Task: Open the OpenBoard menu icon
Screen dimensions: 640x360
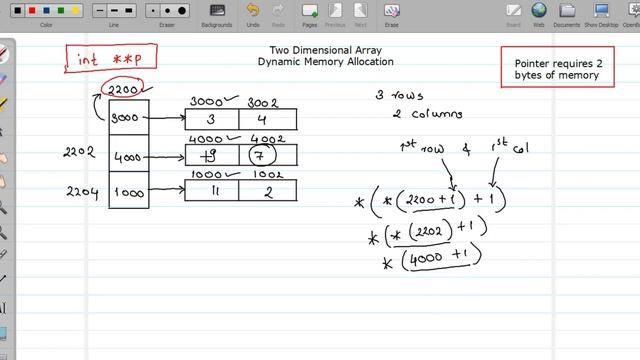Action: click(x=633, y=15)
